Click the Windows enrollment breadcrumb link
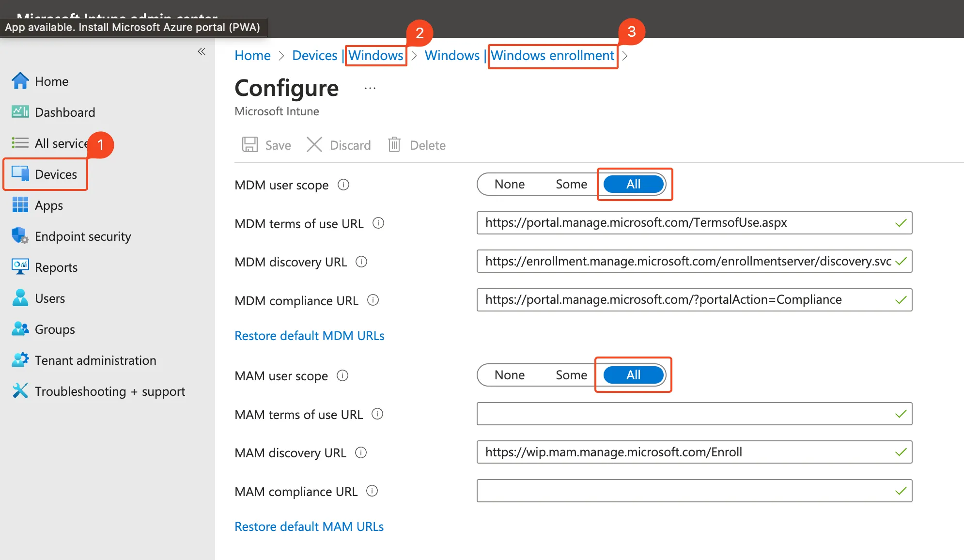964x560 pixels. [552, 56]
